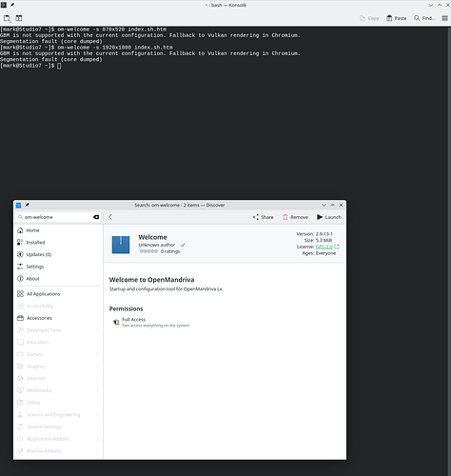Open the GPL-2.0 license link

324,247
